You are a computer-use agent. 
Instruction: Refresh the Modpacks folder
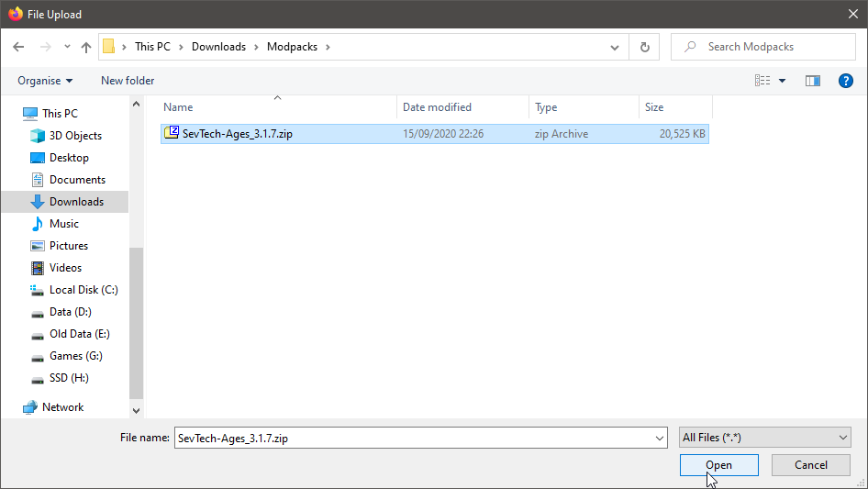(x=644, y=47)
